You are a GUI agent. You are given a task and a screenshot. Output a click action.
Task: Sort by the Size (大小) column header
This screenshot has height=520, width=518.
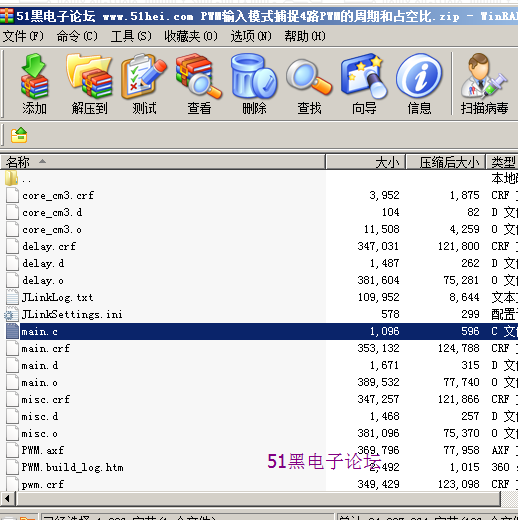pyautogui.click(x=366, y=162)
